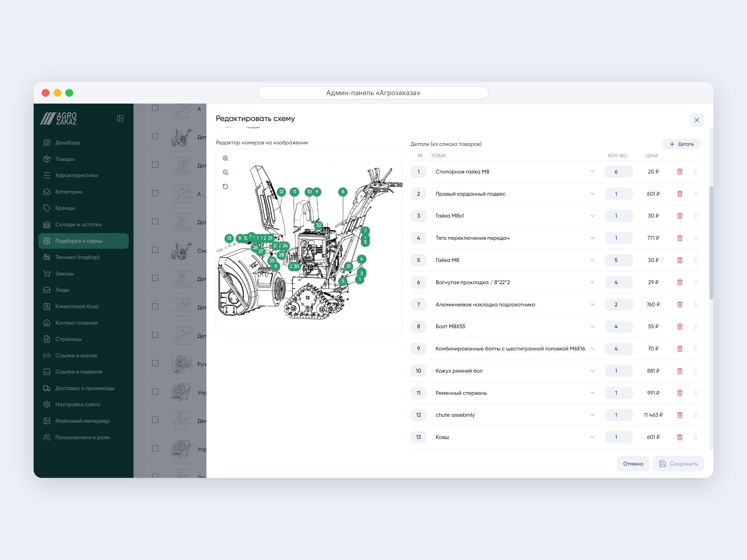747x560 pixels.
Task: Select marker 12 on the scheme image
Action: tap(281, 192)
